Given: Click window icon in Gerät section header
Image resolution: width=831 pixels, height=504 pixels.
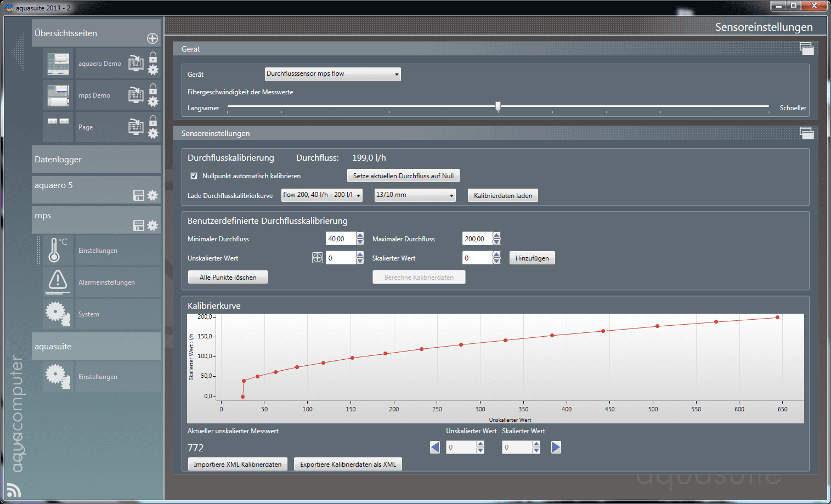Looking at the screenshot, I should point(806,49).
